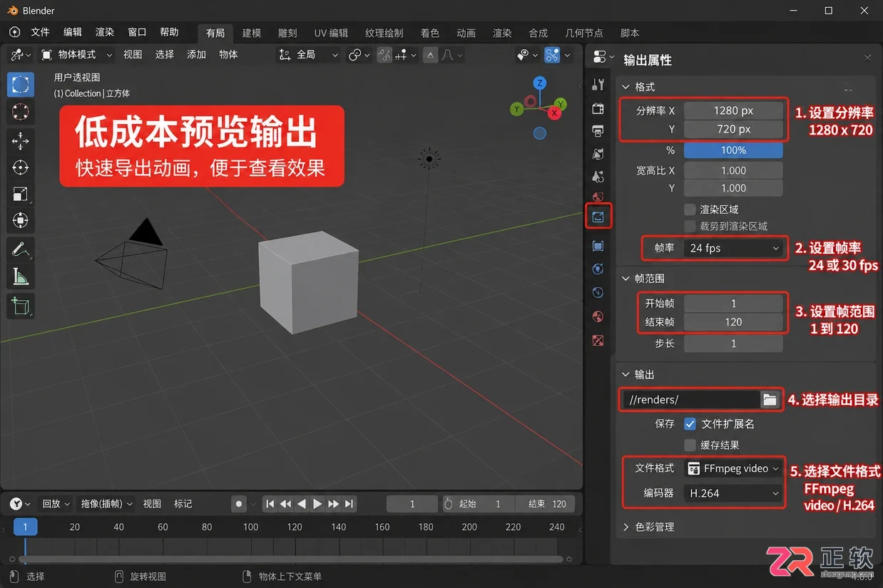Open the Physics properties tab
Viewport: 883px width, 588px height.
pos(598,269)
